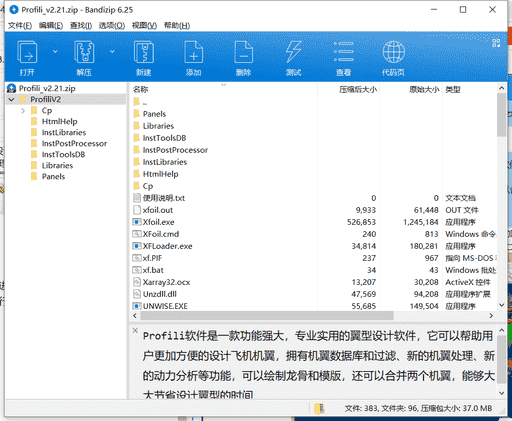Click scroll-down arrow of file list
512x421 pixels.
(501, 305)
